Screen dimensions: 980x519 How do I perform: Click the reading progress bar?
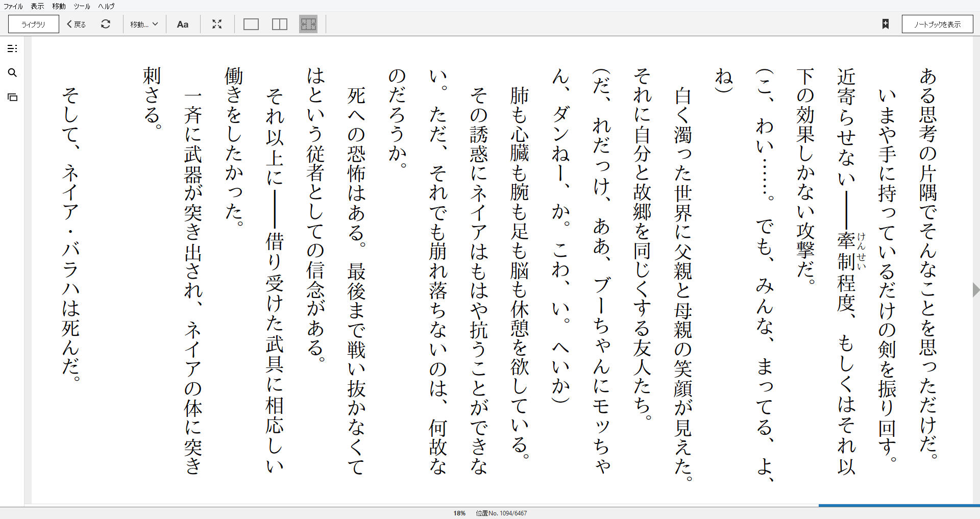[x=502, y=505]
